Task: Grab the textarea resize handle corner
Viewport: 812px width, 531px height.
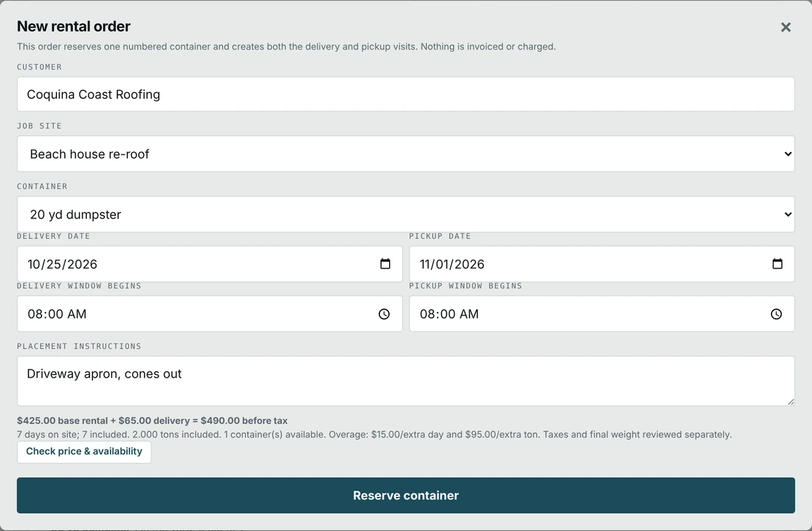Action: click(791, 402)
